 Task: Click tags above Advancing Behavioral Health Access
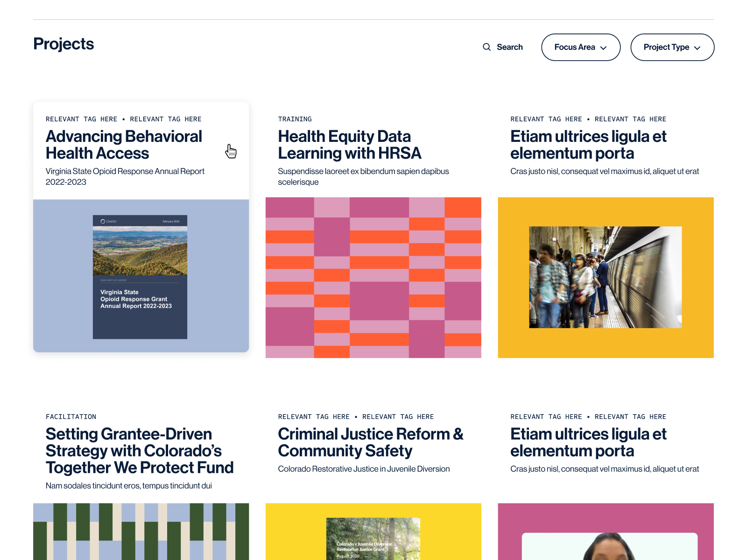pyautogui.click(x=124, y=119)
